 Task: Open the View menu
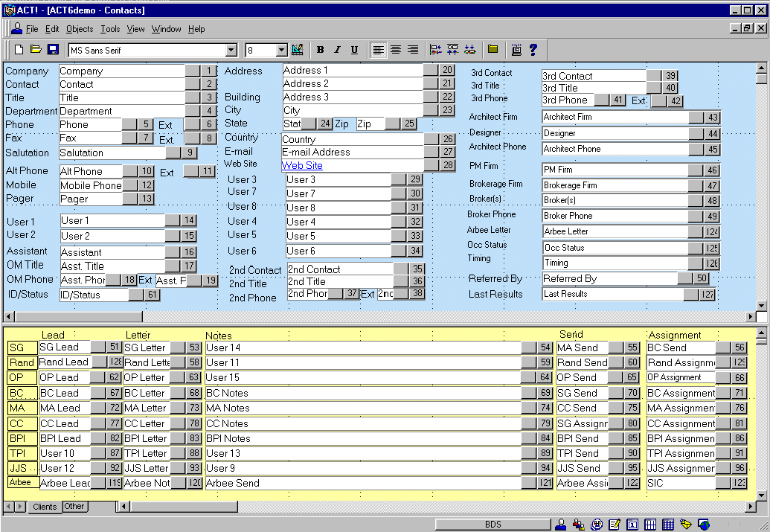click(135, 29)
